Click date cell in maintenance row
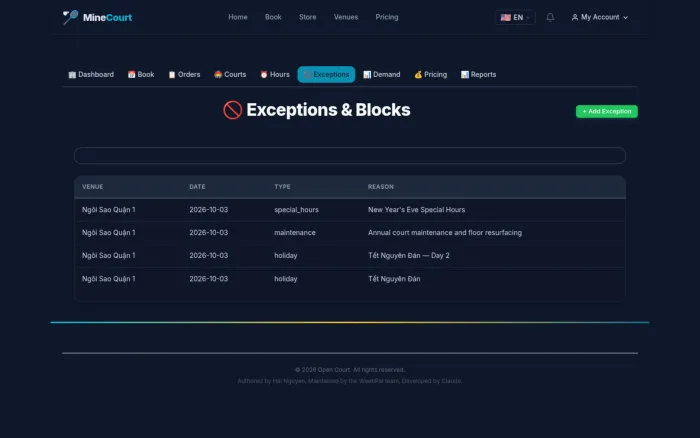This screenshot has height=438, width=700. [x=208, y=233]
